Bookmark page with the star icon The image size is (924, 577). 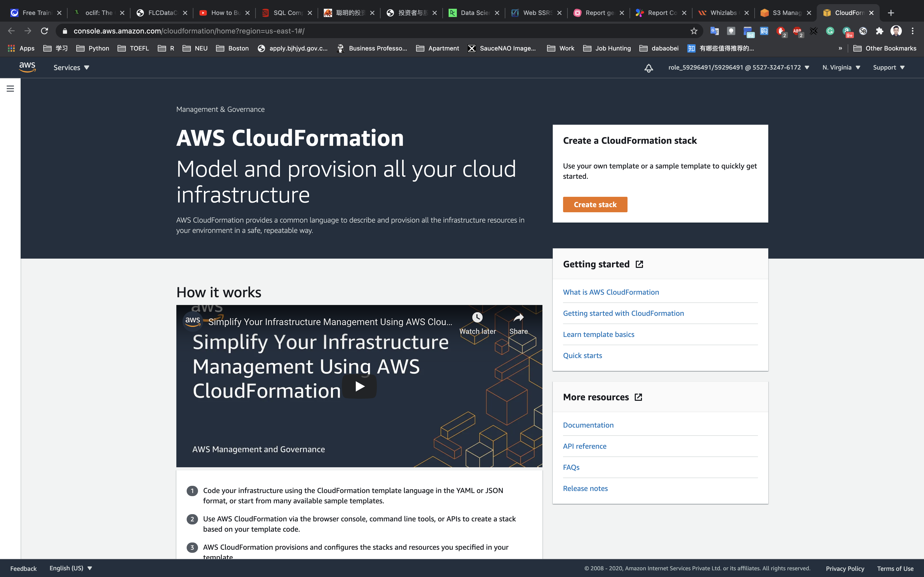694,31
